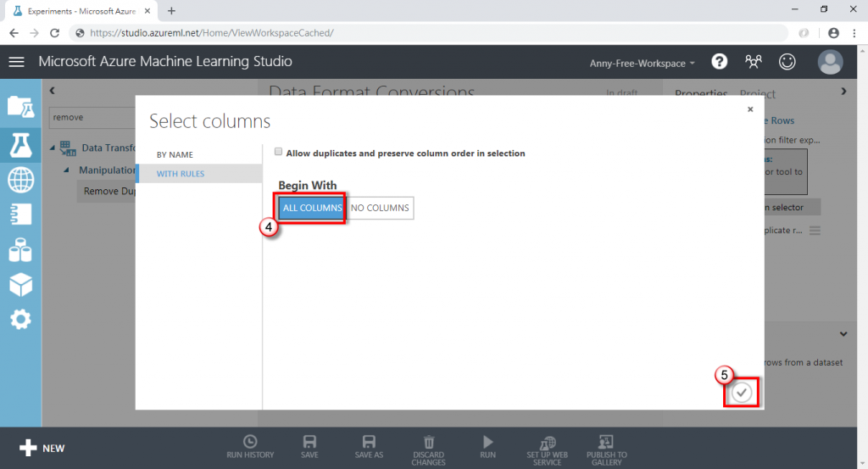Collapse the quick help section chevron

coord(843,334)
